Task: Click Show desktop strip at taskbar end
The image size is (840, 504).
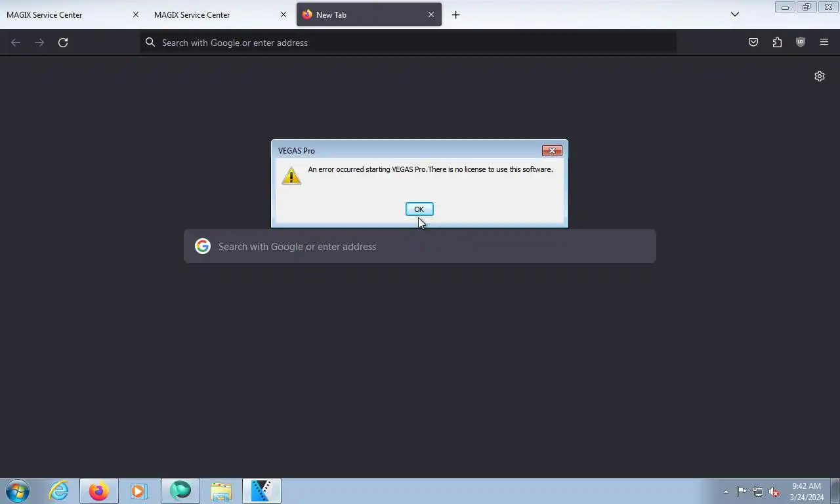Action: [x=835, y=492]
